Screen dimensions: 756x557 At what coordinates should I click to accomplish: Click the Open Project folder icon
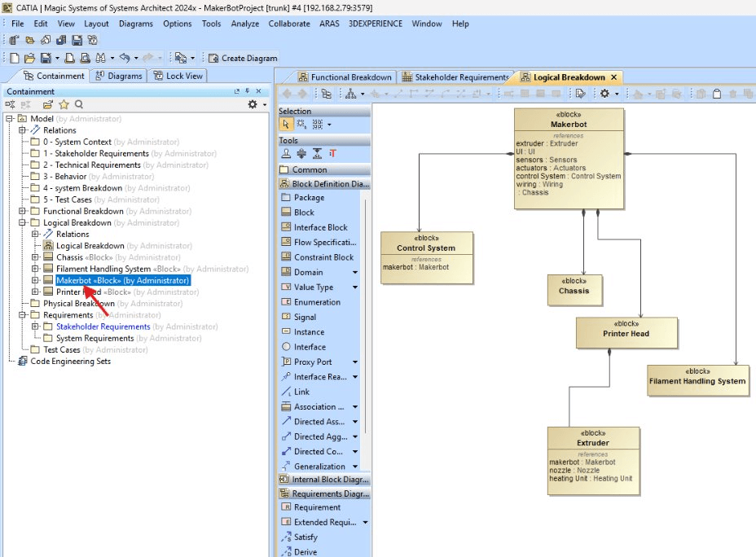29,59
